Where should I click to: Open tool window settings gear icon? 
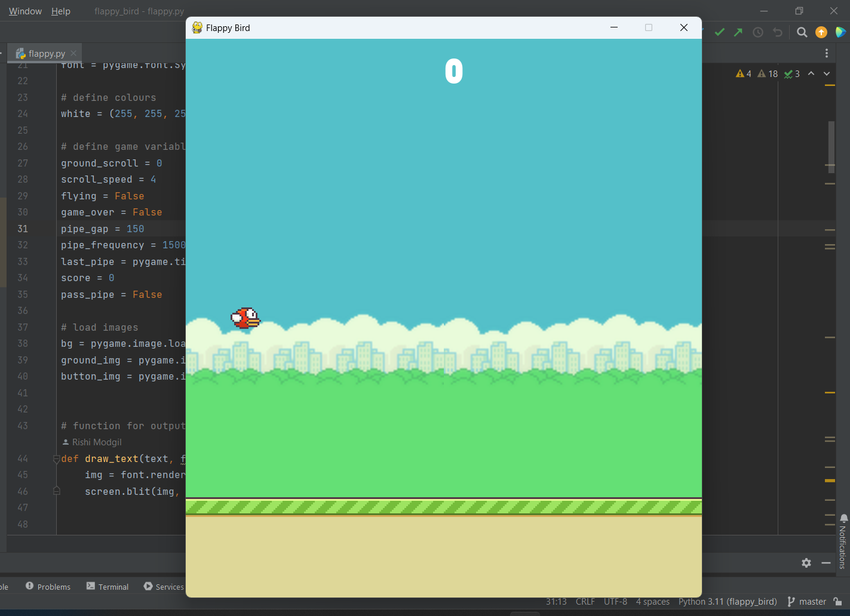(806, 563)
